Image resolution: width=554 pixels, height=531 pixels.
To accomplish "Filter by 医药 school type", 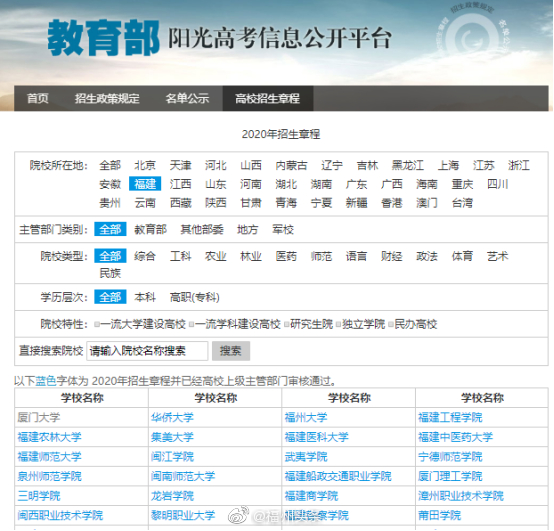I will point(286,256).
